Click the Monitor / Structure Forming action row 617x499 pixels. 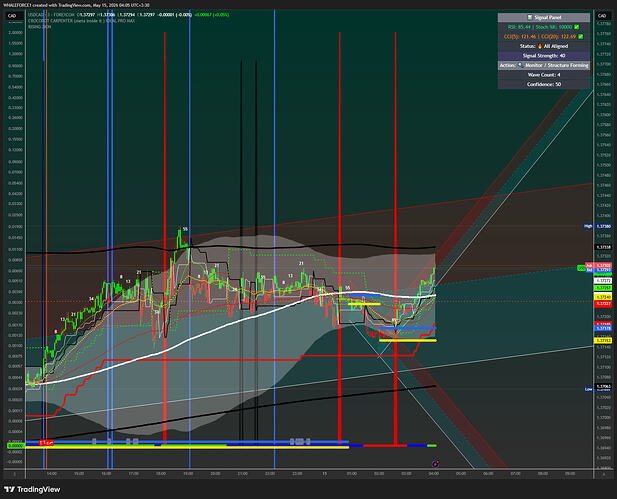544,65
